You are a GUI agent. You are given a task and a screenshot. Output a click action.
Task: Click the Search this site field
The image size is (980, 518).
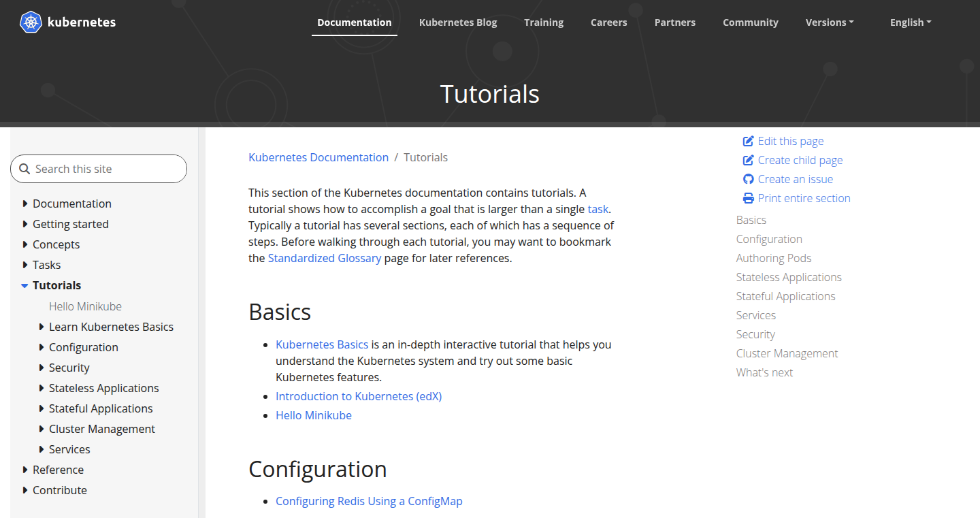99,169
